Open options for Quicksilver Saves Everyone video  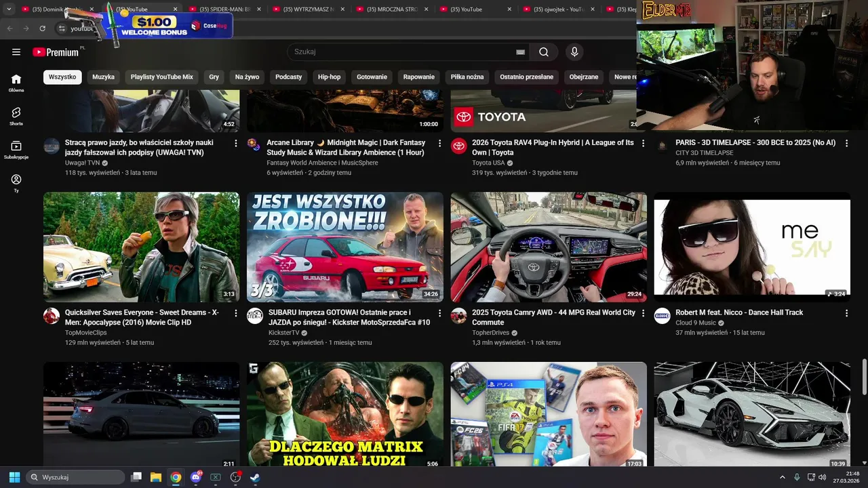pos(236,313)
